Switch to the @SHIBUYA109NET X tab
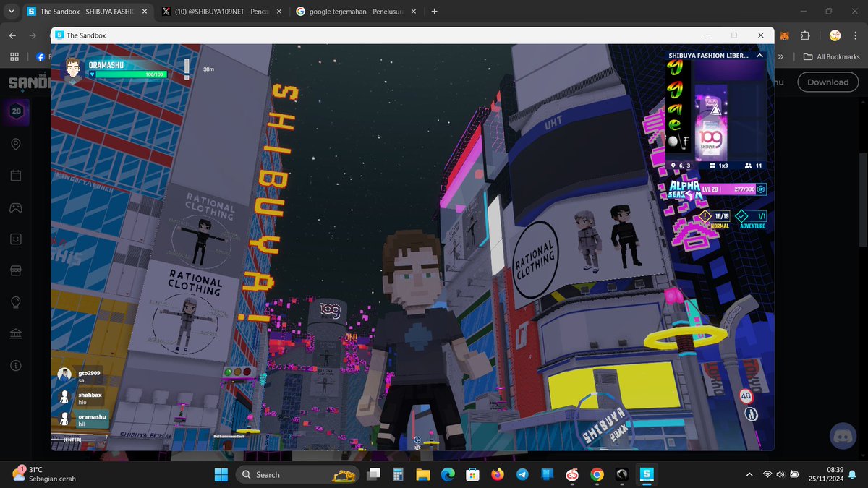 pos(221,12)
